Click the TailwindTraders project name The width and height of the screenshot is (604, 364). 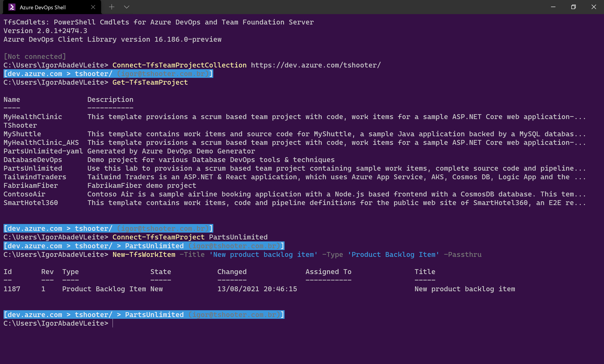(x=35, y=177)
